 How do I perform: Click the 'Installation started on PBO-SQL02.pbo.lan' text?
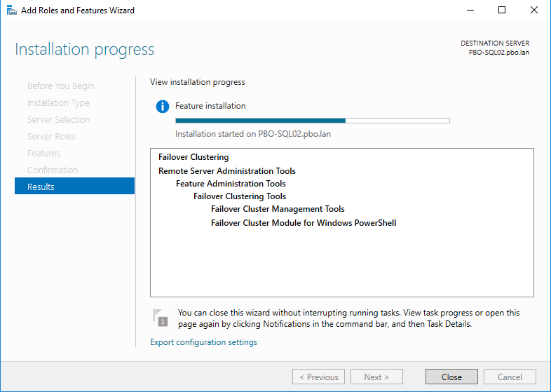pyautogui.click(x=253, y=134)
